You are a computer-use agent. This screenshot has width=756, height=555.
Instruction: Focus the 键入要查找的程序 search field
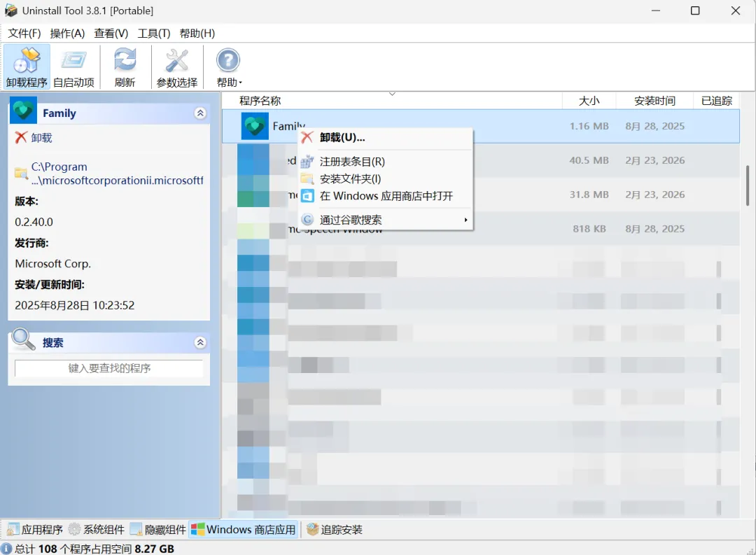coord(109,368)
